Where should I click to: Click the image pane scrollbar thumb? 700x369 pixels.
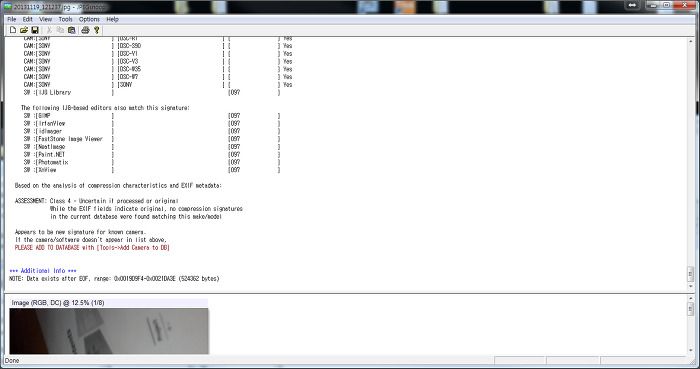click(x=691, y=308)
